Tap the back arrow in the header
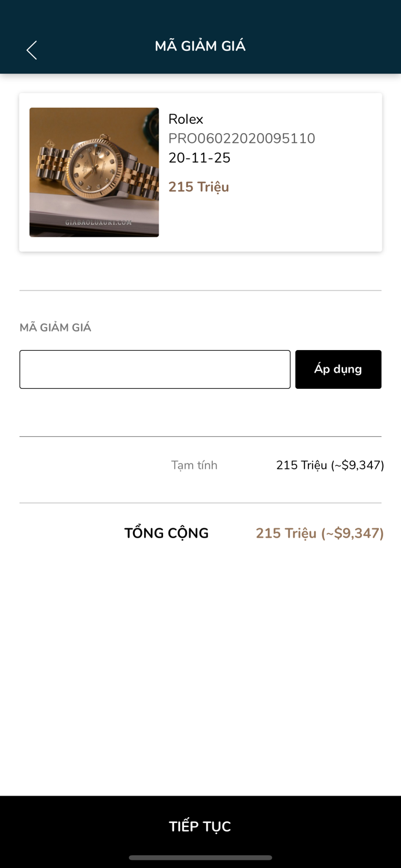The width and height of the screenshot is (401, 868). point(32,50)
